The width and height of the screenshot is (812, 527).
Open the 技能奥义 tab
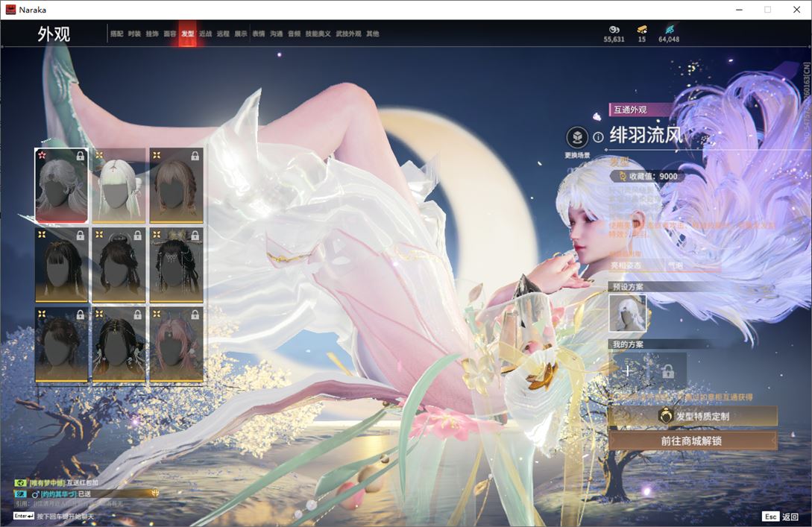coord(318,34)
